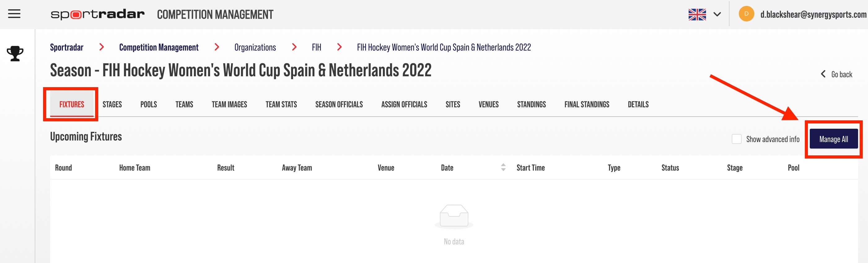The height and width of the screenshot is (263, 868).
Task: Enable the Show advanced info checkbox
Action: click(736, 139)
